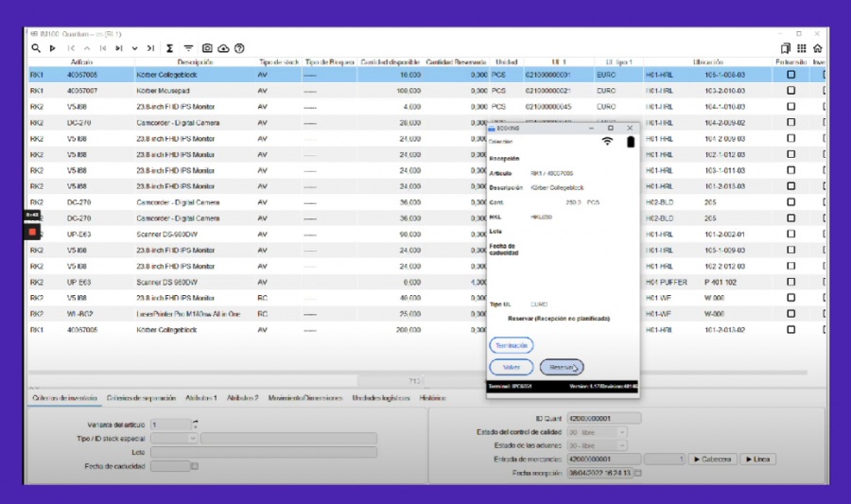Open the help question mark icon
The width and height of the screenshot is (851, 504).
(x=239, y=48)
